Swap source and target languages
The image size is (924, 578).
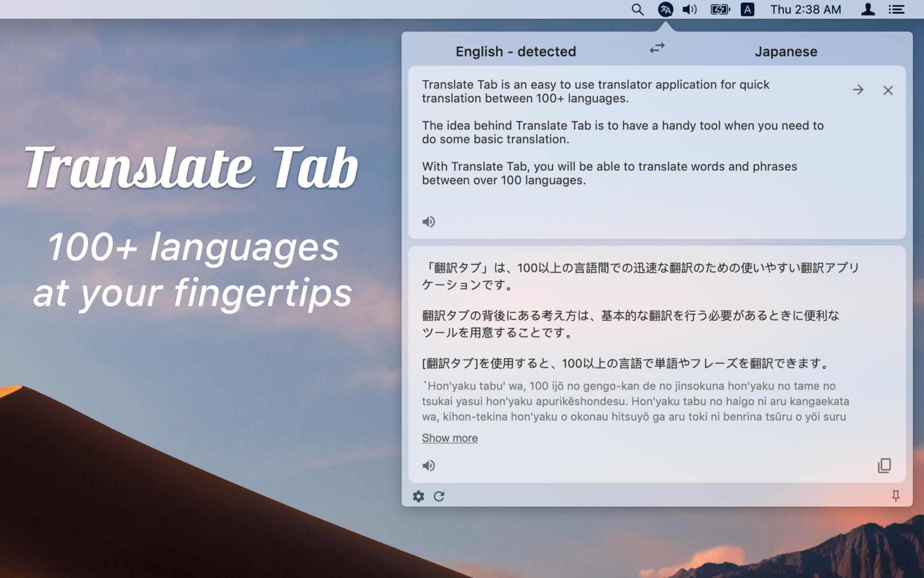tap(657, 48)
